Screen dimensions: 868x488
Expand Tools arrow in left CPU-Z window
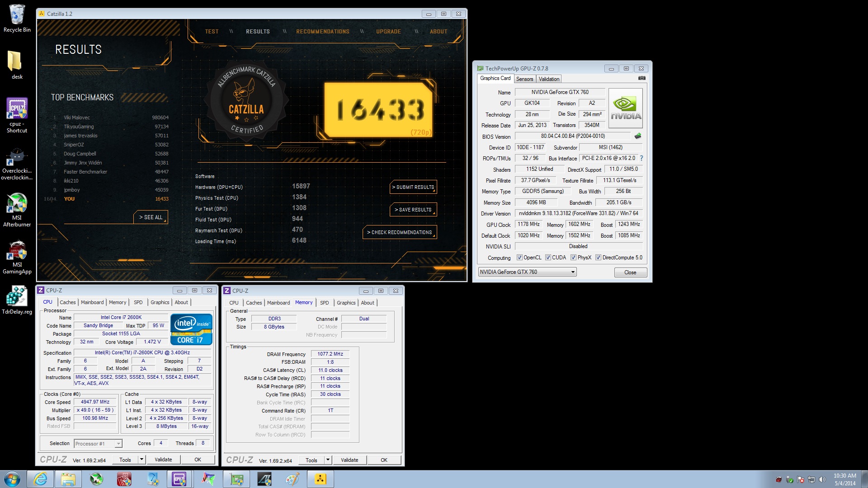pyautogui.click(x=142, y=460)
